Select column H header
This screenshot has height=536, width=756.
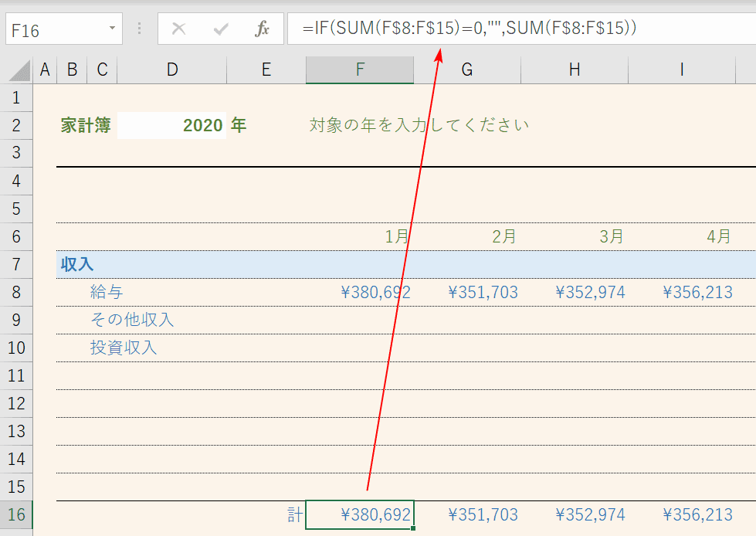tap(575, 70)
